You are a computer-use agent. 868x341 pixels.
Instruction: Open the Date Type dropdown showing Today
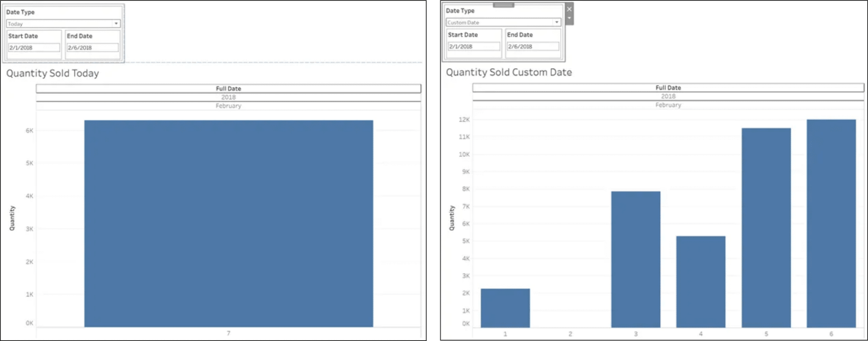(x=63, y=24)
